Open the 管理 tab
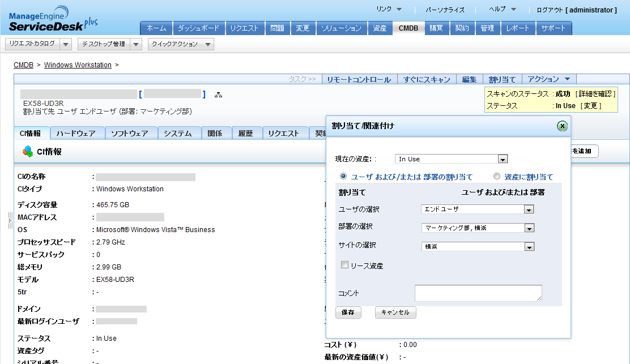The width and height of the screenshot is (630, 364). point(487,28)
